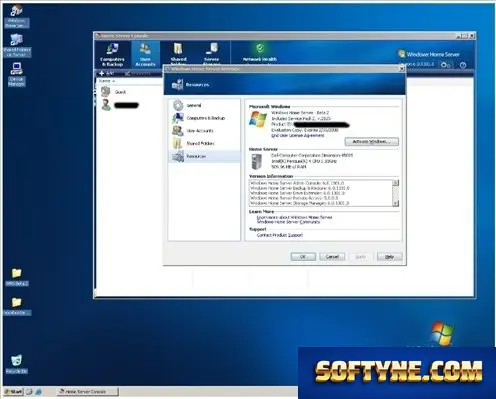Open the Windows Start button
Viewport: 496px width, 399px height.
coord(13,392)
